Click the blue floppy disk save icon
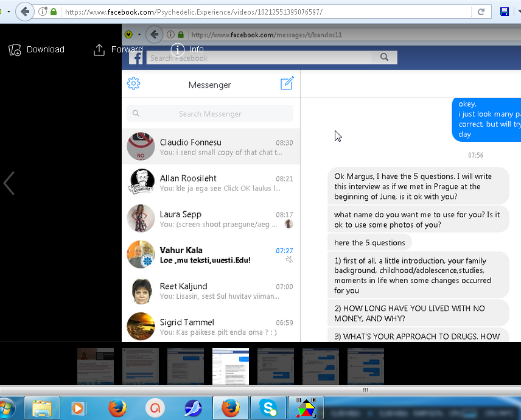 [x=504, y=12]
